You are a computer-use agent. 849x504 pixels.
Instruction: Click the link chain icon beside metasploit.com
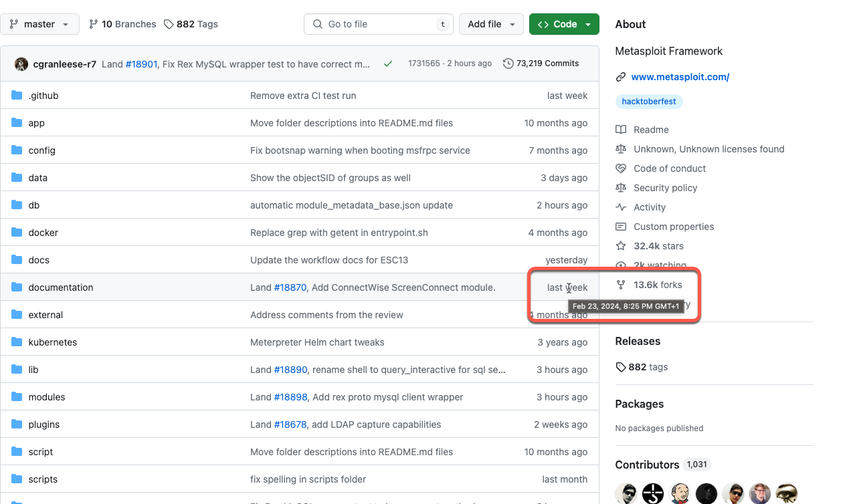622,76
